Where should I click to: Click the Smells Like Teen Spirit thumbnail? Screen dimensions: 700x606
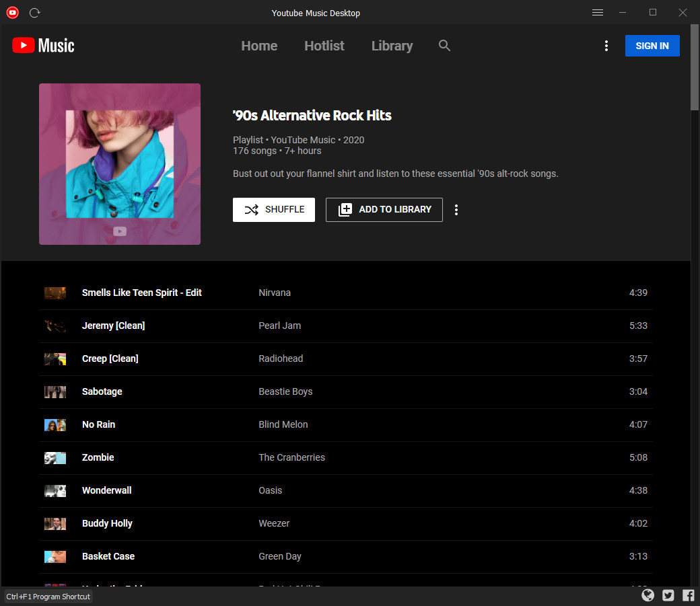pos(55,293)
